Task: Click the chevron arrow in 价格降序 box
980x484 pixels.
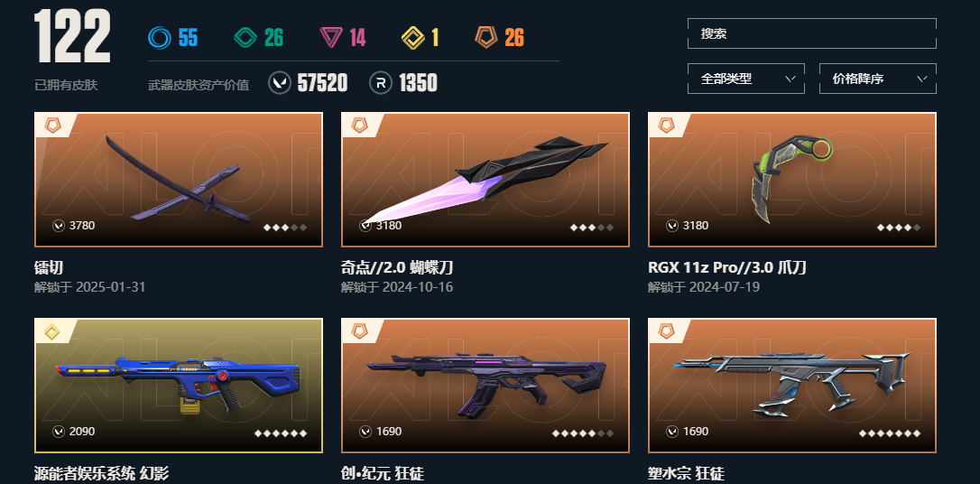Action: pyautogui.click(x=922, y=79)
